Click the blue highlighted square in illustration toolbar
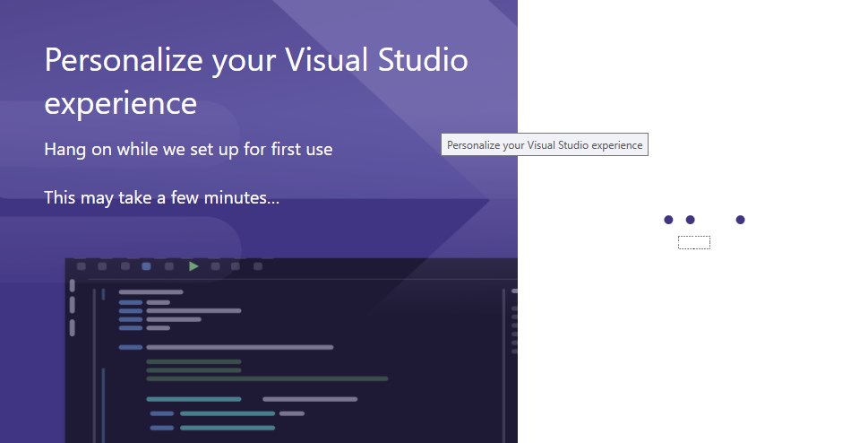Screen dimensions: 868x443 [x=146, y=266]
